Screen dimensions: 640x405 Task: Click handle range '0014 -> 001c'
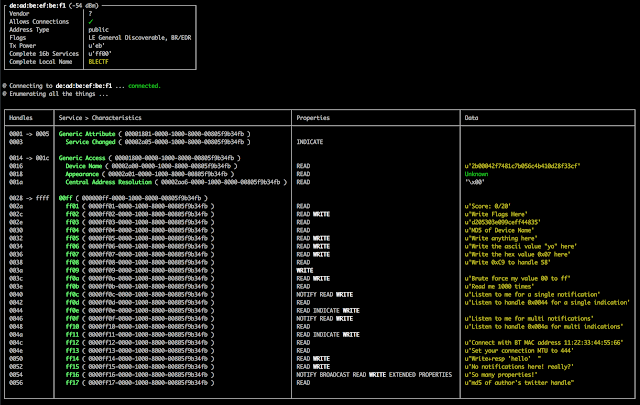(x=29, y=158)
